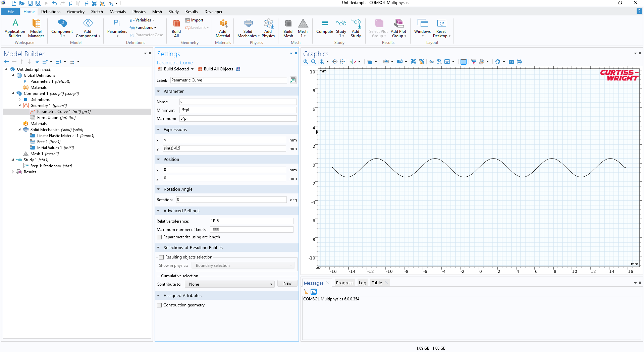Switch to the Progress tab

click(344, 283)
